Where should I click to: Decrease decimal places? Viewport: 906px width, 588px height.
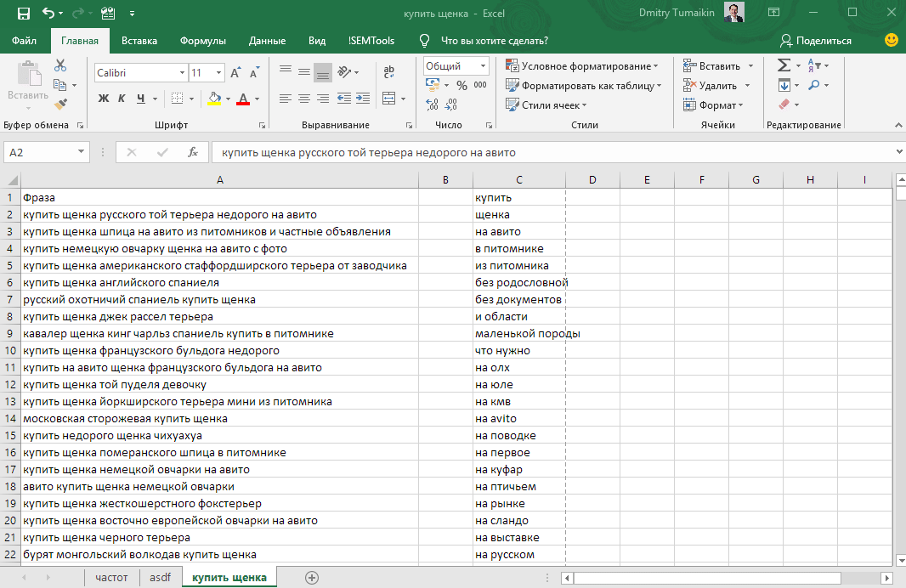(x=452, y=105)
